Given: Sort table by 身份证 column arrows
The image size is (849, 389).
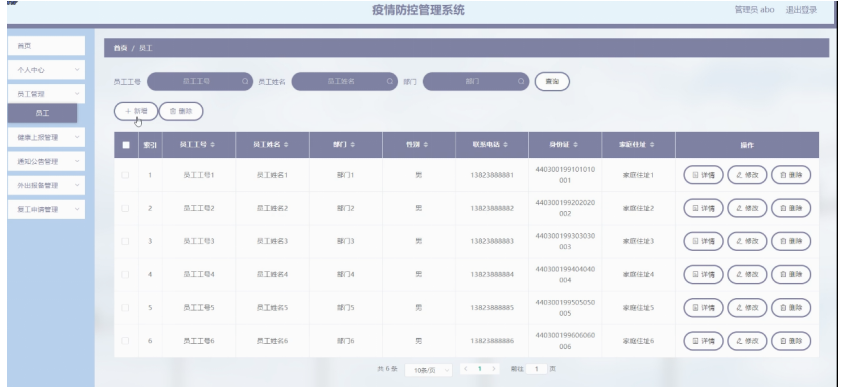Looking at the screenshot, I should click(x=576, y=145).
